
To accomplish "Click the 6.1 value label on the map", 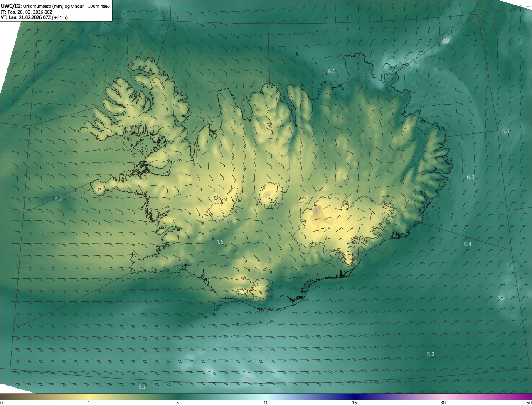I will [x=142, y=387].
